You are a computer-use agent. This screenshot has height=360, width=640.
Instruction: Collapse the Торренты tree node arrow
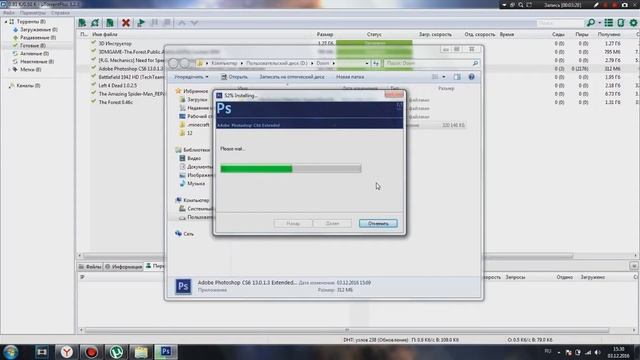[6, 21]
